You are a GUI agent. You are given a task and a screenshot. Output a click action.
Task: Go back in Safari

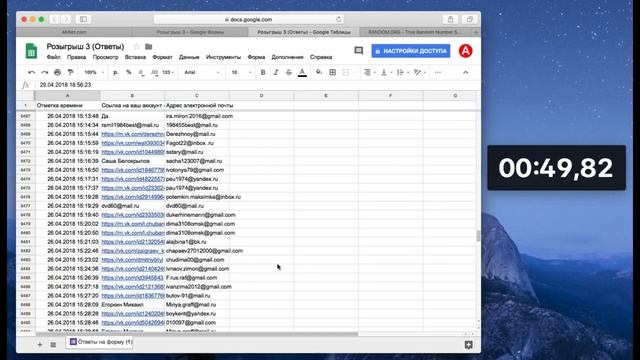coord(54,19)
